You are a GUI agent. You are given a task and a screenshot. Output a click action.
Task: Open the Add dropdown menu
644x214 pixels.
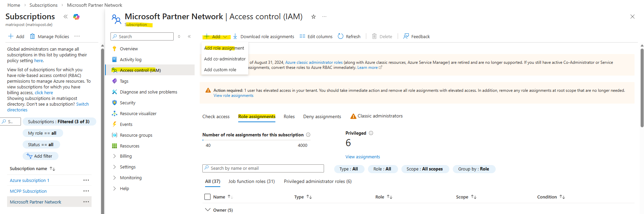click(x=216, y=36)
